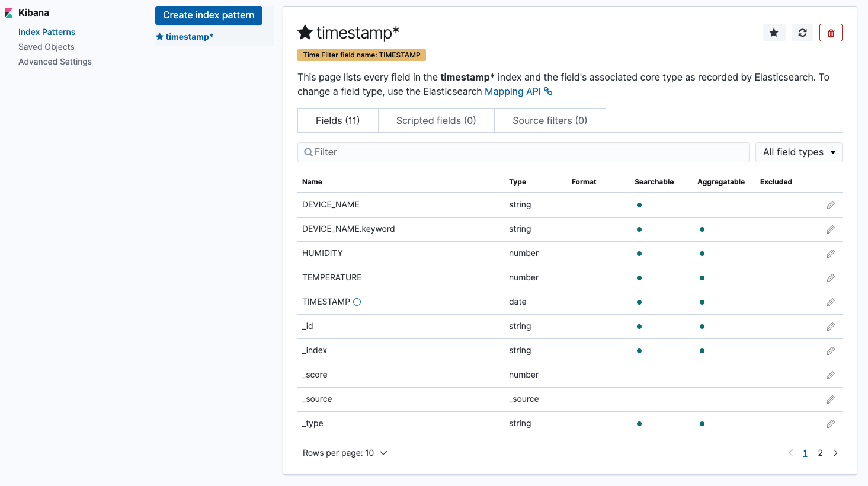Click the _score field name
The image size is (868, 486).
pyautogui.click(x=315, y=375)
